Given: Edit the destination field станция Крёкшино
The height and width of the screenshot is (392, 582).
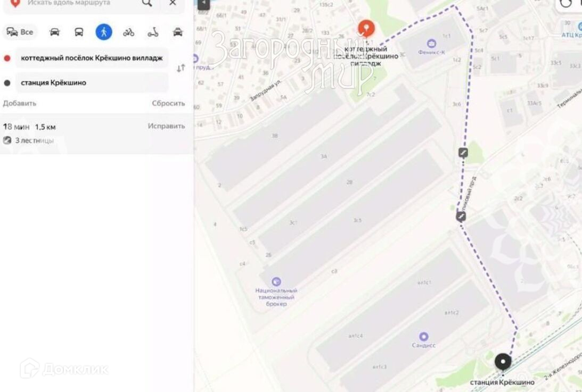Looking at the screenshot, I should click(92, 82).
